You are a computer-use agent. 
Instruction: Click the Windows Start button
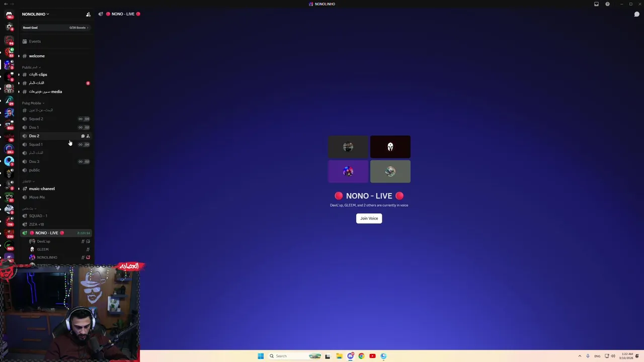pyautogui.click(x=261, y=356)
